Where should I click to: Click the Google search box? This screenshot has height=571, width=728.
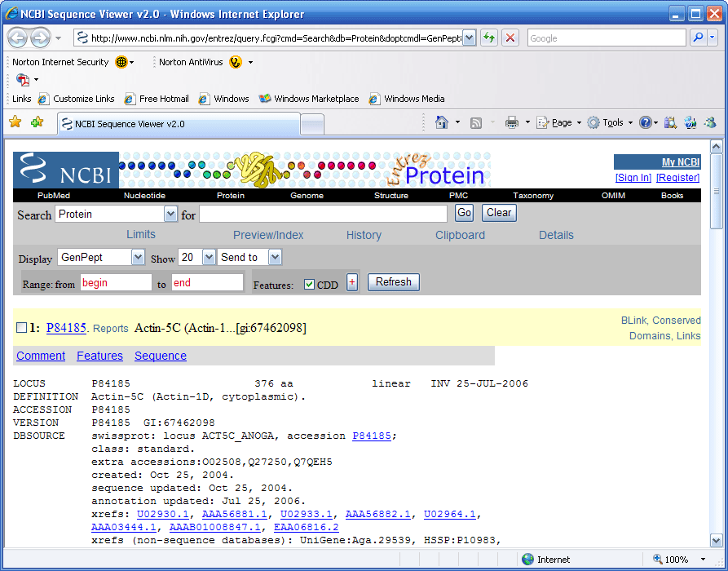click(607, 38)
